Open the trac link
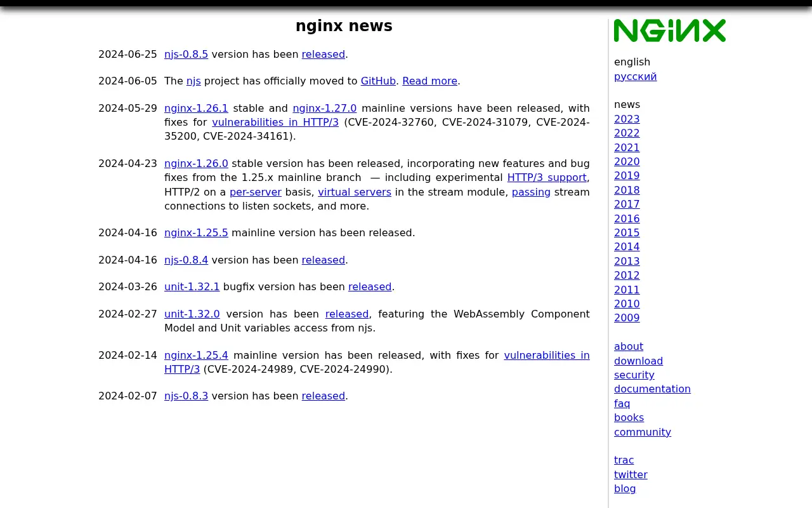812x508 pixels. (624, 460)
